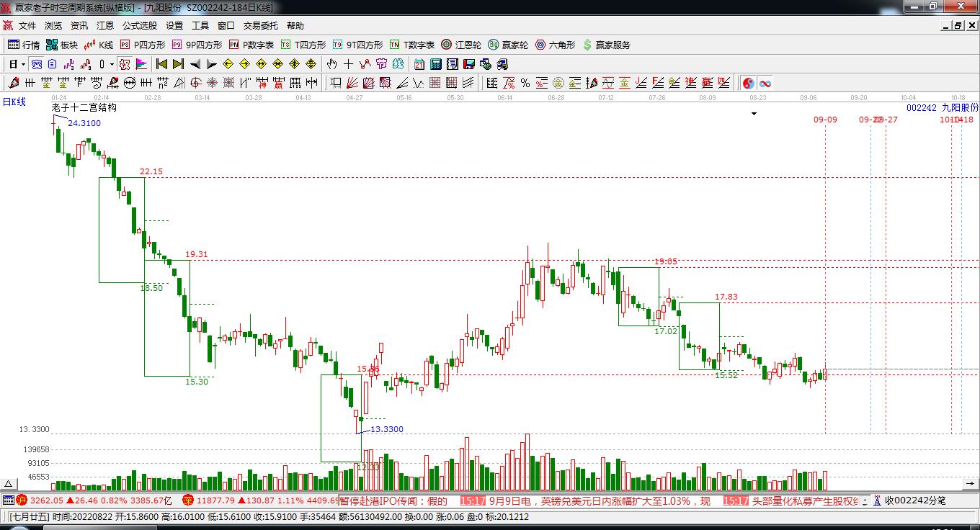Open the T四方形 tool
The image size is (980, 530).
tap(303, 45)
